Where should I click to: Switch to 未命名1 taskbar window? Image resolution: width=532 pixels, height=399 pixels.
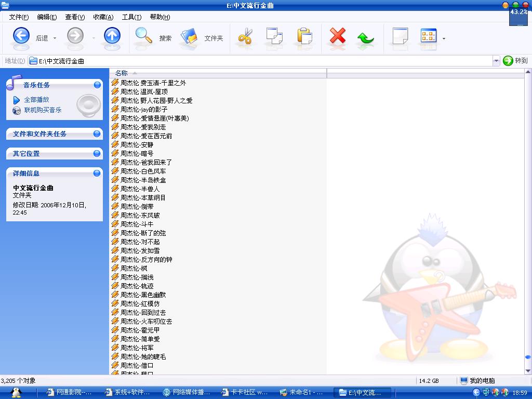tap(301, 393)
